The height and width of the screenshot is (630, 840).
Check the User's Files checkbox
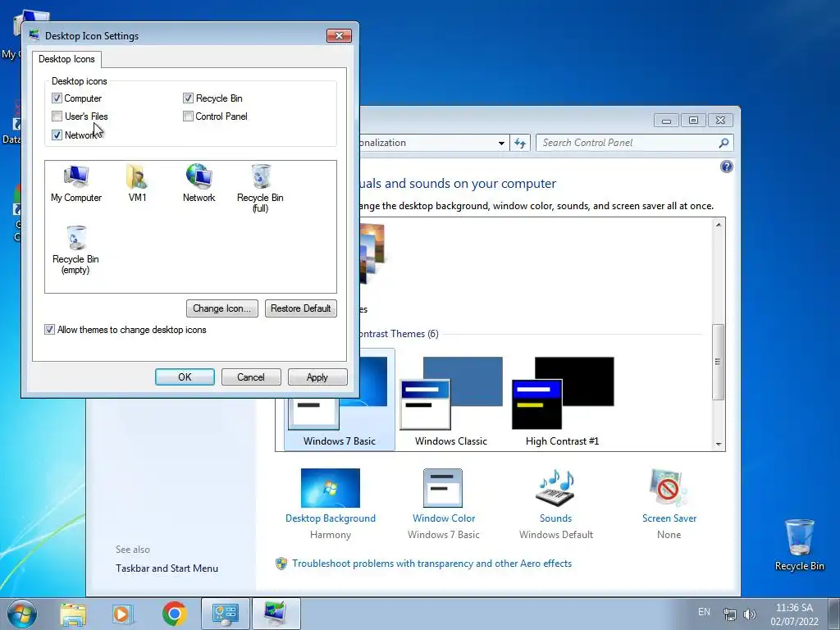[x=57, y=116]
